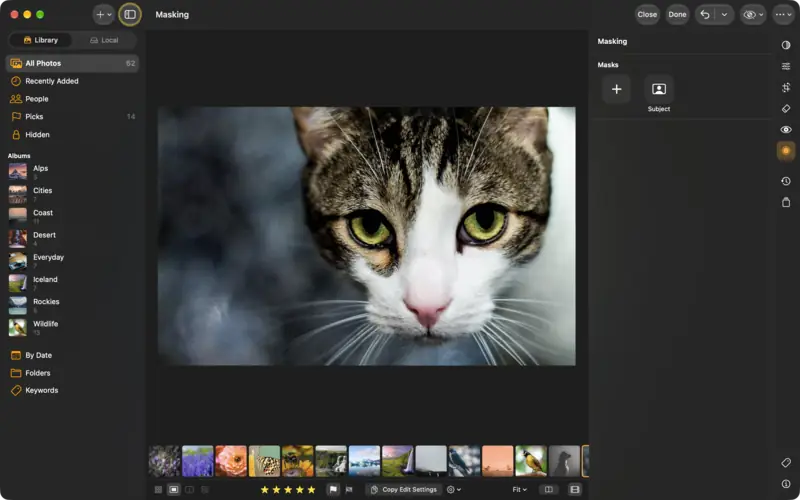Image resolution: width=800 pixels, height=500 pixels.
Task: Click the Close button
Action: tap(647, 15)
